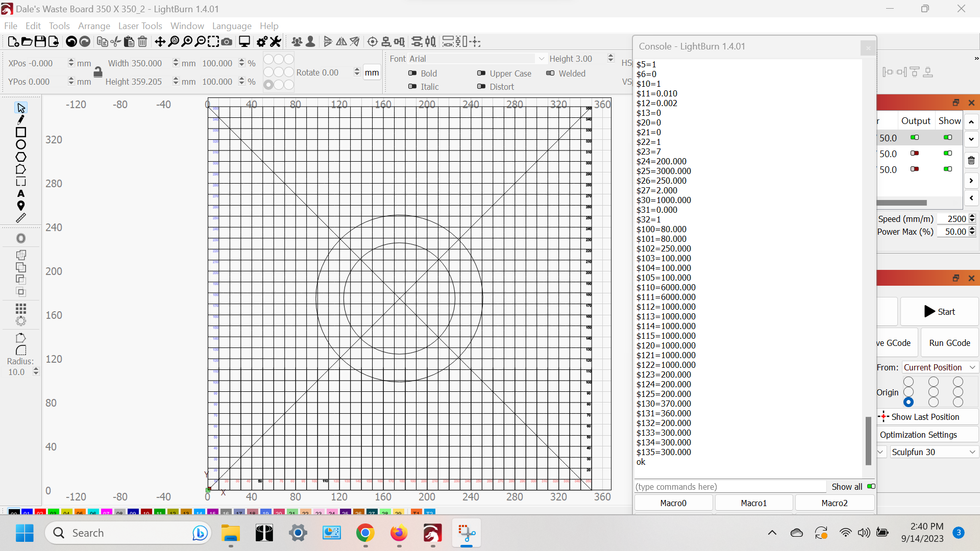
Task: Open Start From Current Position dropdown
Action: click(940, 367)
